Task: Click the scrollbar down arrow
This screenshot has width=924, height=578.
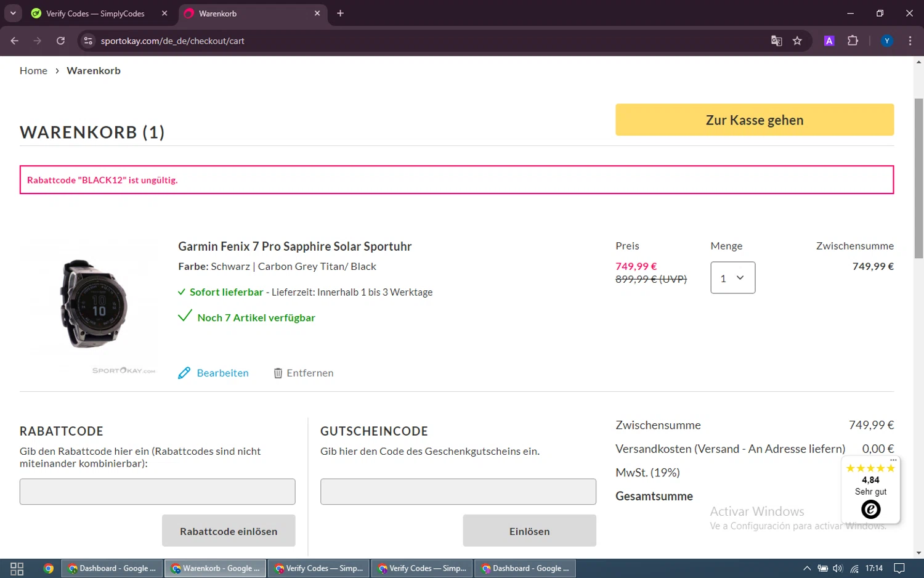Action: 918,553
